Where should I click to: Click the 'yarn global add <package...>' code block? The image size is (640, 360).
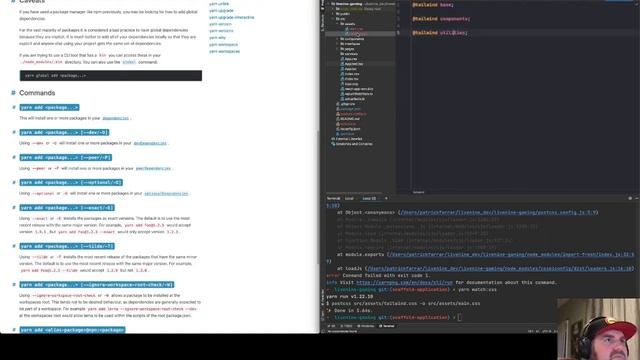(x=111, y=76)
